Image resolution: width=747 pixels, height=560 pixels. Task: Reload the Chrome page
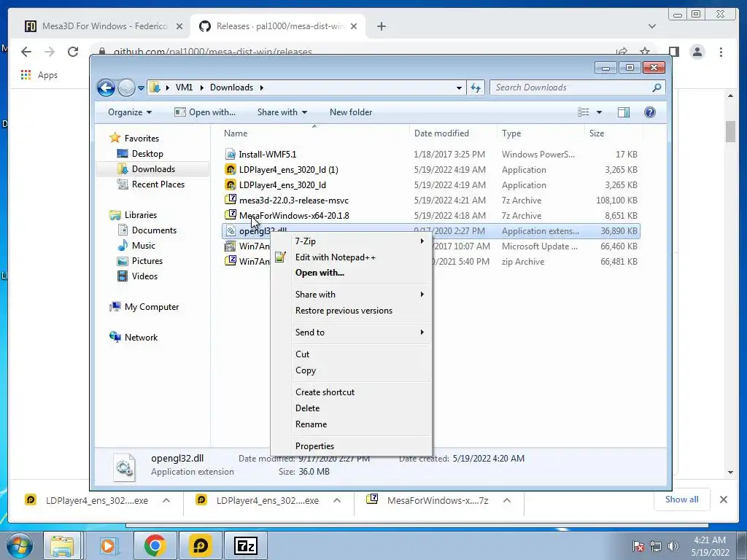coord(73,52)
